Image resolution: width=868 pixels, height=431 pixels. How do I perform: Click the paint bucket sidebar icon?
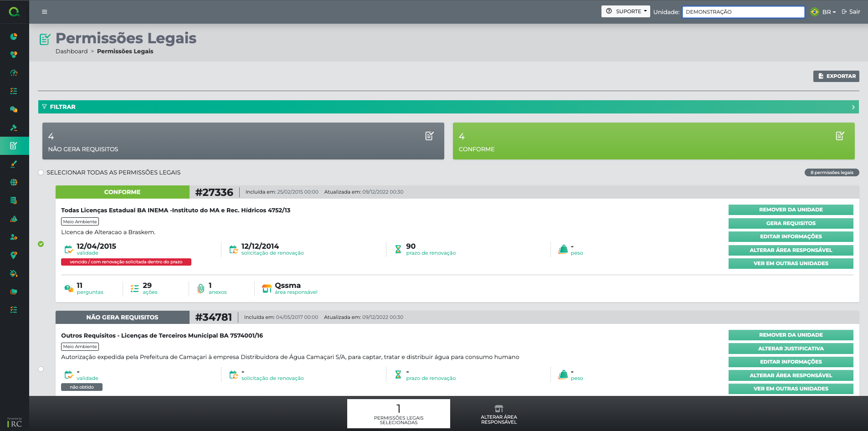[14, 273]
